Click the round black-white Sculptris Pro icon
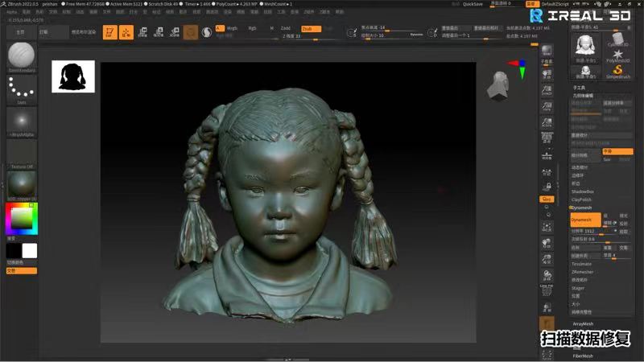Image resolution: width=644 pixels, height=362 pixels. point(207,32)
